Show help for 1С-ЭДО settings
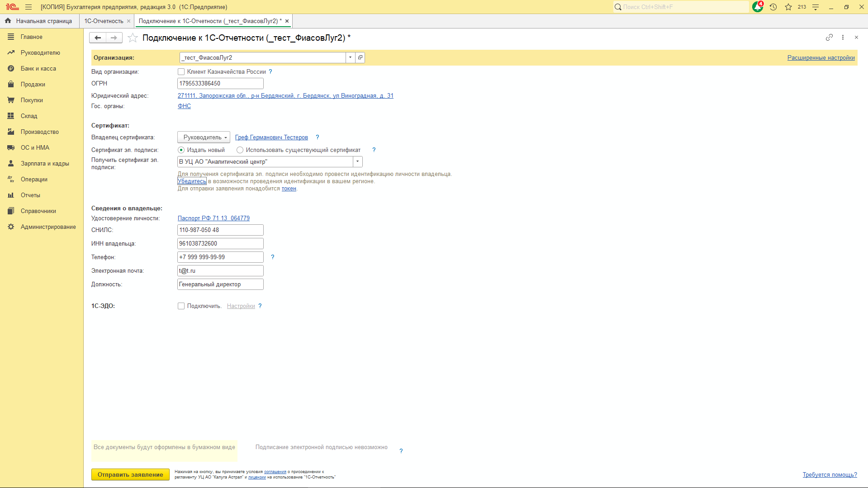Image resolution: width=868 pixels, height=488 pixels. click(x=260, y=306)
